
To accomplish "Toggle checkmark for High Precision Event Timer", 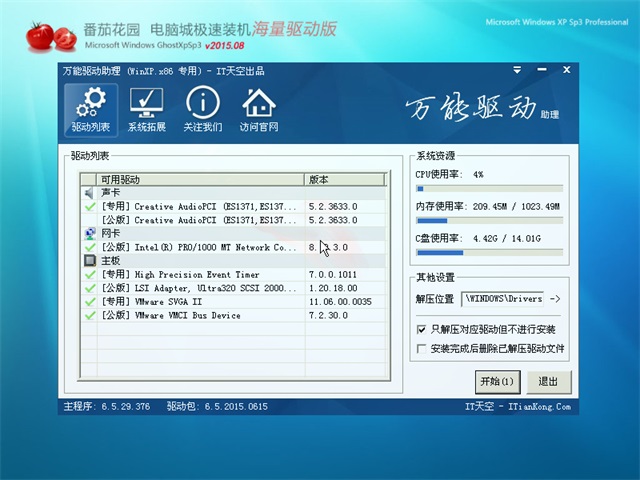I will pos(90,274).
